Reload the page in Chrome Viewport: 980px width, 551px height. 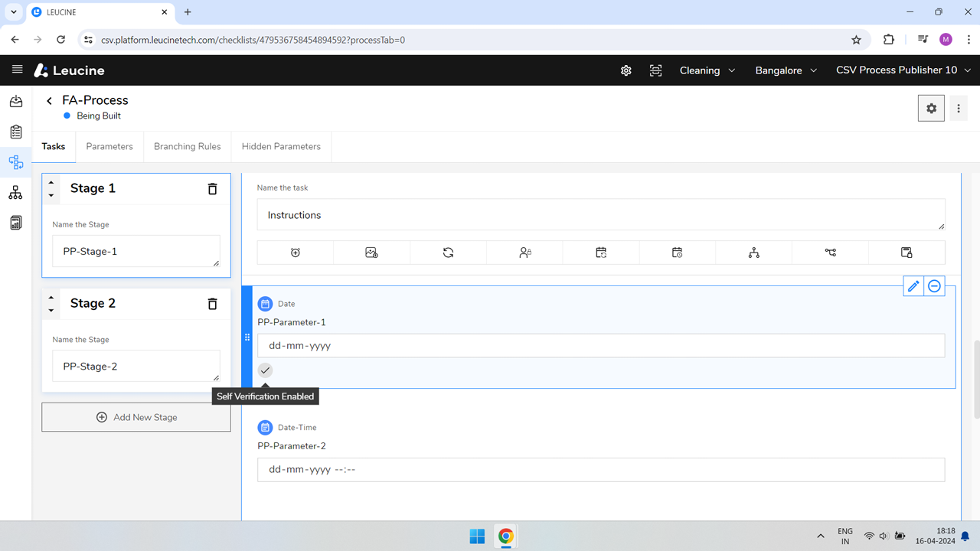pyautogui.click(x=60, y=40)
